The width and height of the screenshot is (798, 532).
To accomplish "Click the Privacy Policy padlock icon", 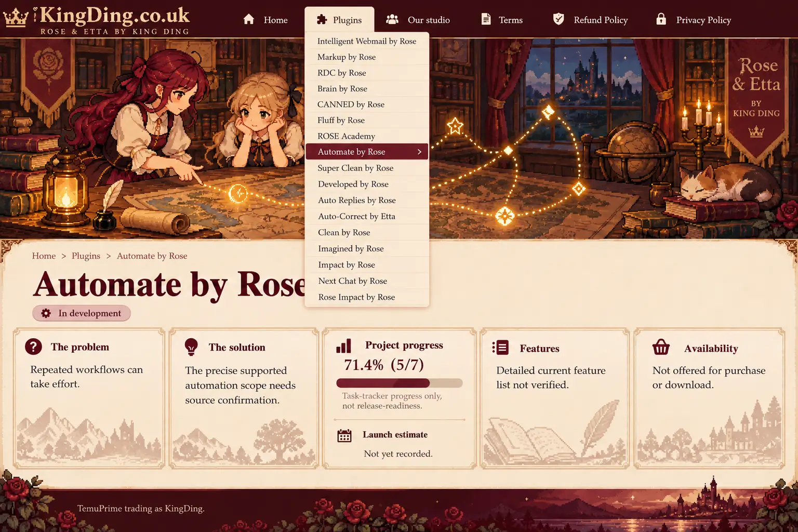I will pyautogui.click(x=661, y=19).
